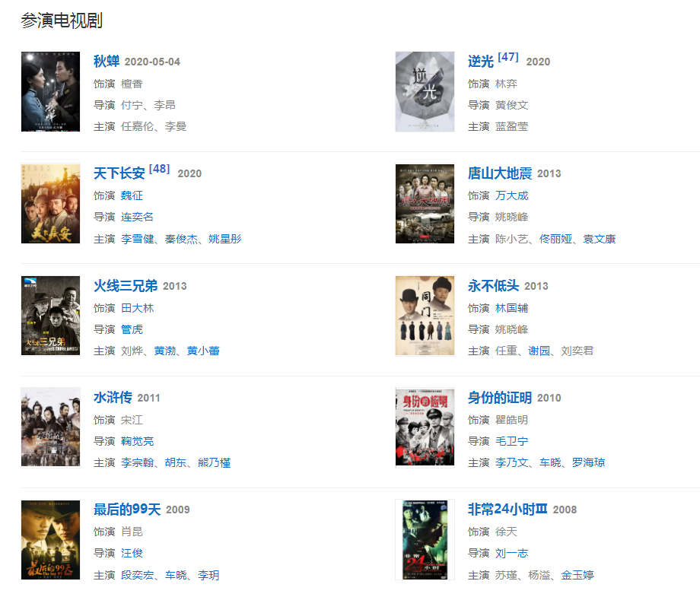
Task: Visit actress 金玉婷's page
Action: click(577, 575)
